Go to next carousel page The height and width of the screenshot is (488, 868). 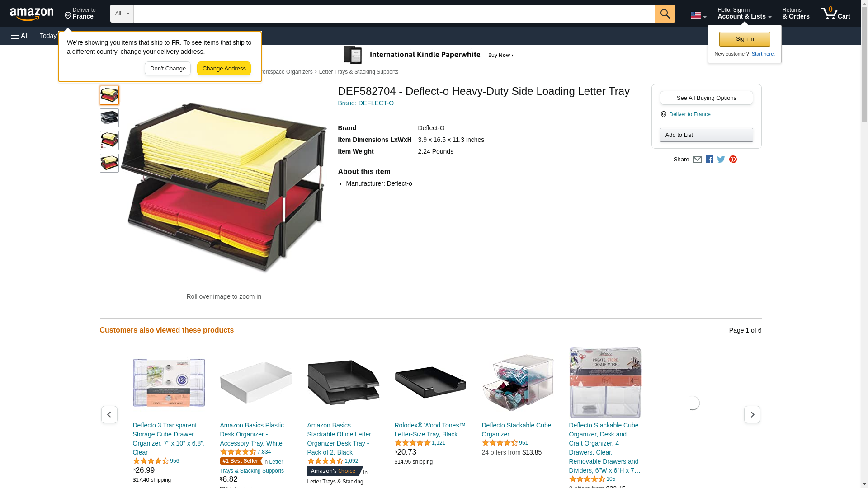[x=752, y=414]
